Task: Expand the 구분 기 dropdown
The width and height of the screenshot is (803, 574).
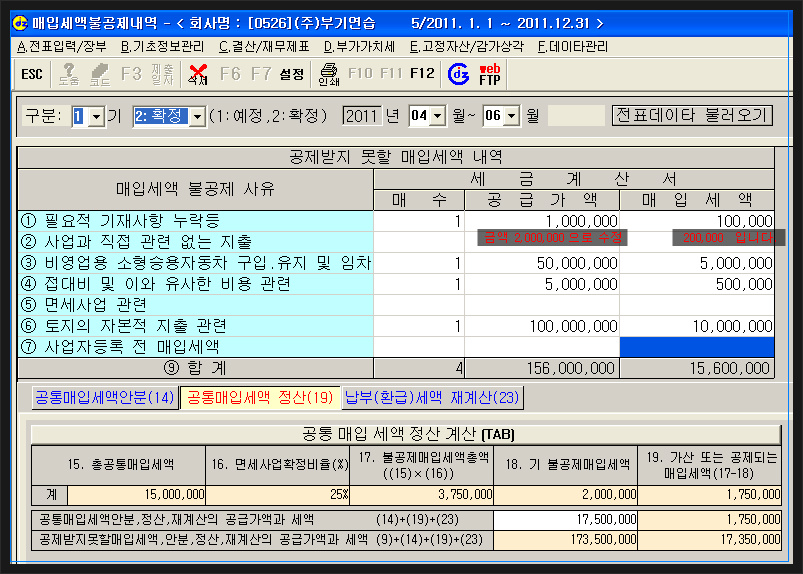Action: pyautogui.click(x=96, y=117)
